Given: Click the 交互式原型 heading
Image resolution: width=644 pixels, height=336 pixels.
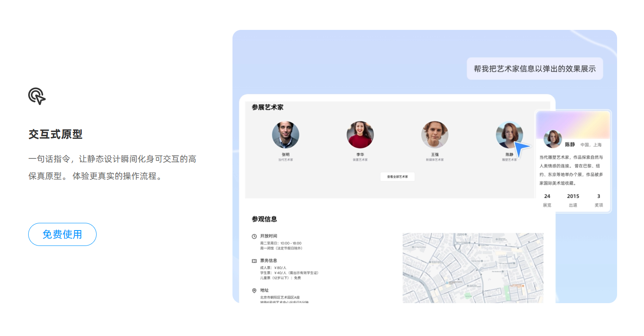Looking at the screenshot, I should [x=56, y=134].
